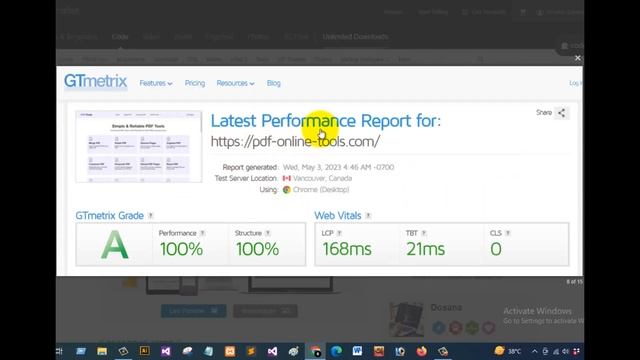The height and width of the screenshot is (360, 640).
Task: Click the Unlimited Downloads tab in background page
Action: (355, 37)
